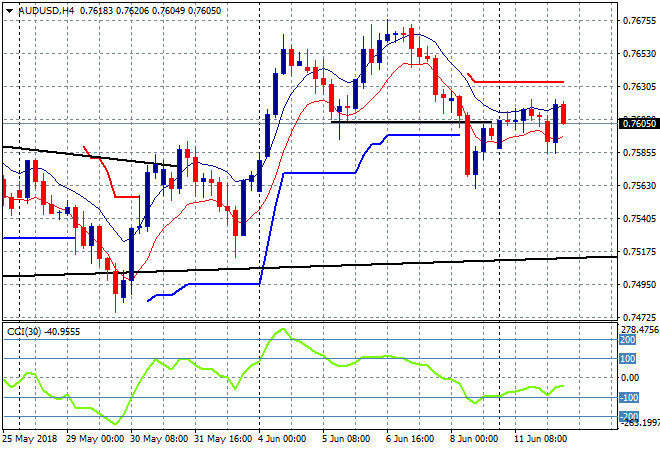The width and height of the screenshot is (660, 450).
Task: Click the 25 May 2018 date label
Action: pos(32,439)
